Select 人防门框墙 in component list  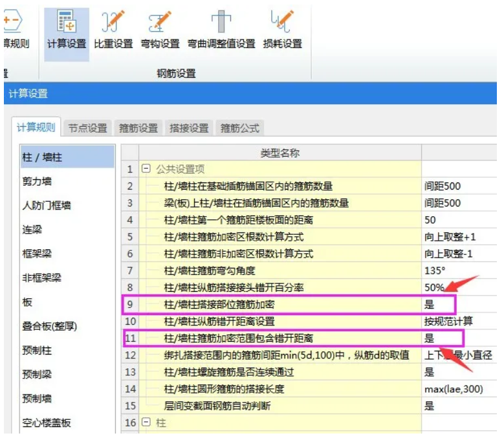pyautogui.click(x=67, y=205)
